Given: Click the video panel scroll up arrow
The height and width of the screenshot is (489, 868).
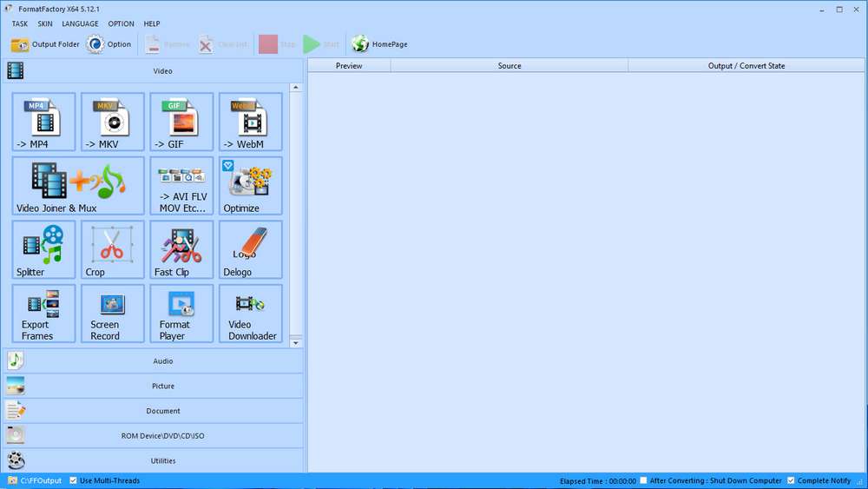Looking at the screenshot, I should pos(296,88).
